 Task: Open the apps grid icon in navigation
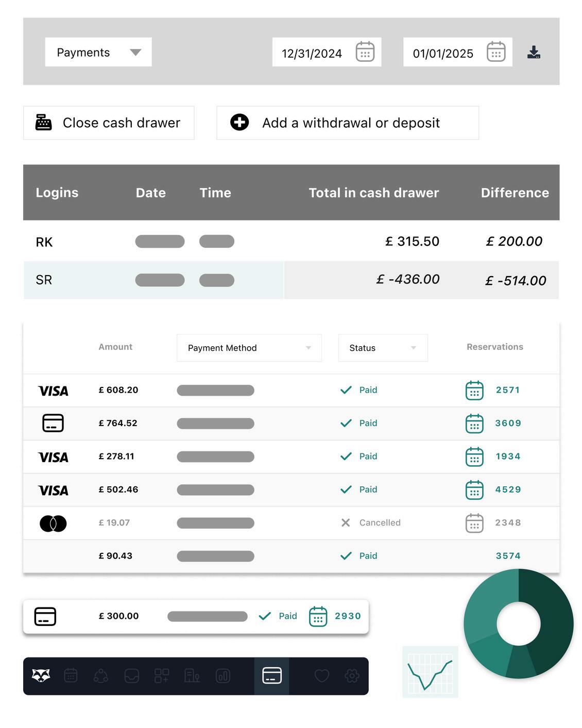(162, 675)
